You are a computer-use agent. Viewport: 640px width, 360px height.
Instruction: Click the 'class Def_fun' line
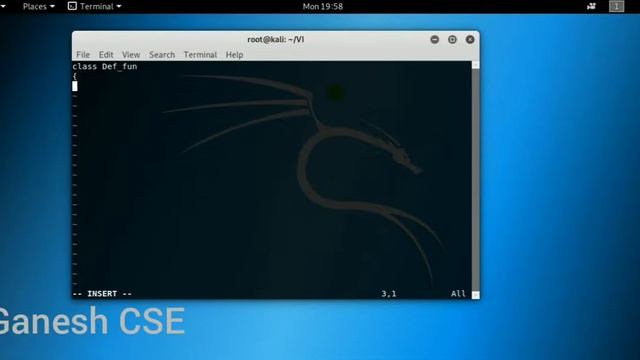point(105,67)
